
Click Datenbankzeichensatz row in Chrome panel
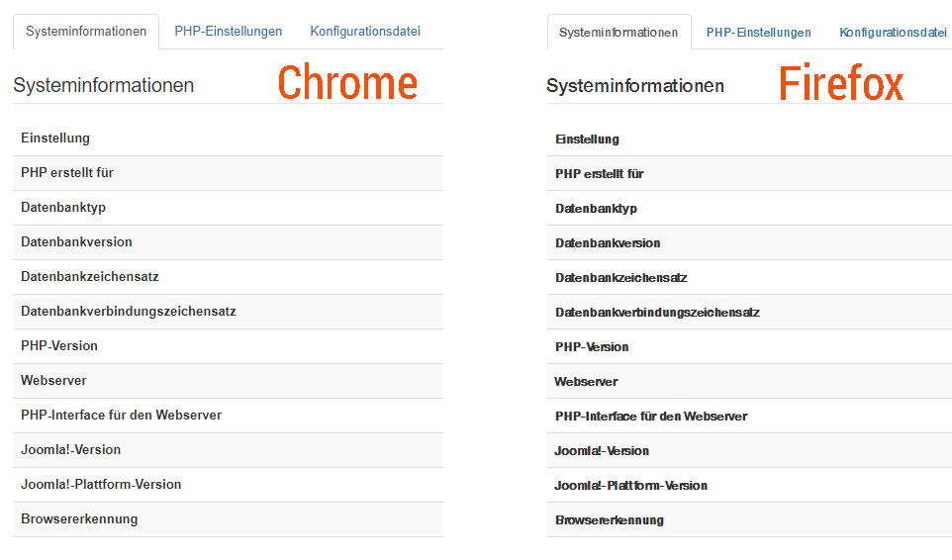(90, 277)
